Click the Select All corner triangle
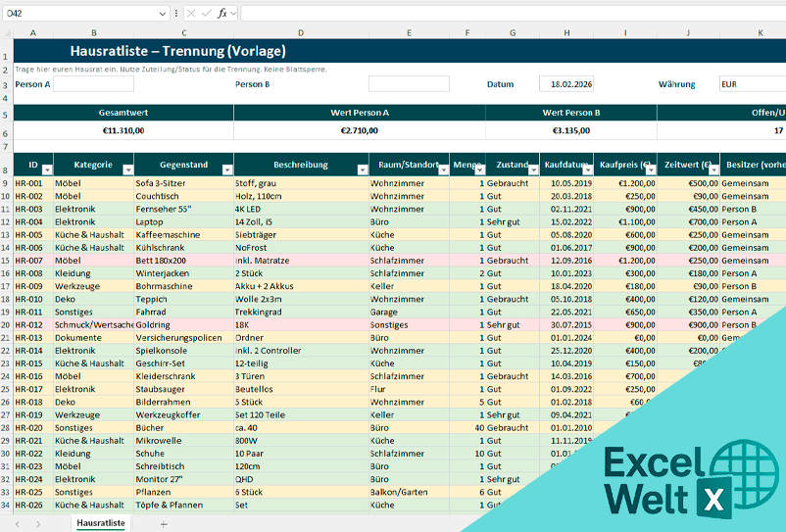 point(7,32)
